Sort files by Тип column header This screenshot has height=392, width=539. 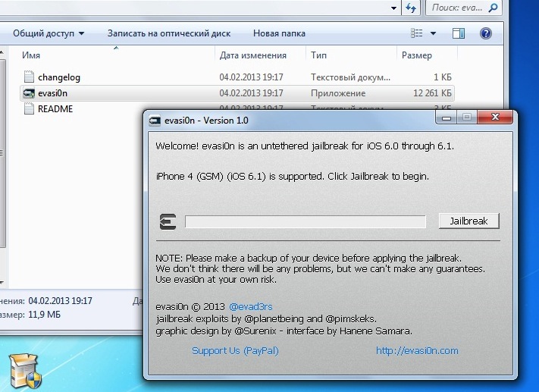click(x=318, y=55)
